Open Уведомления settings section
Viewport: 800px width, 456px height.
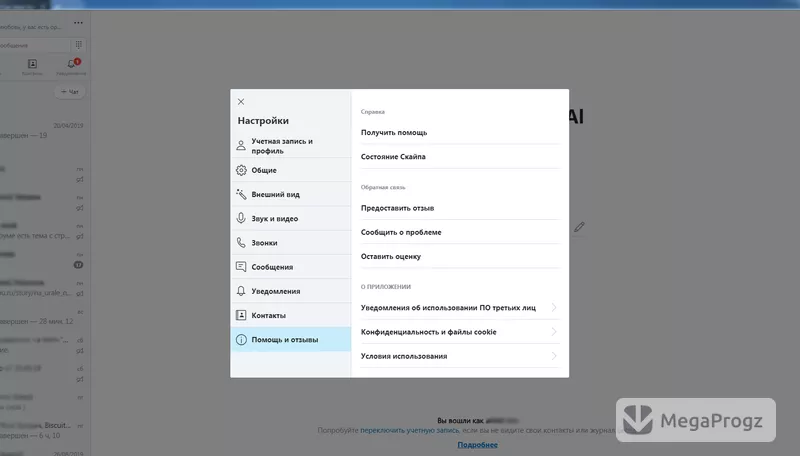coord(291,291)
